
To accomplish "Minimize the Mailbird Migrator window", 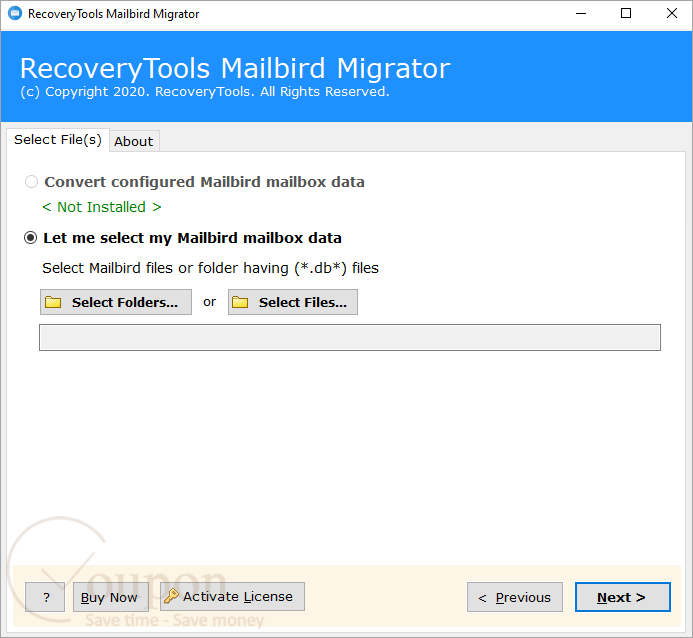I will [x=581, y=13].
